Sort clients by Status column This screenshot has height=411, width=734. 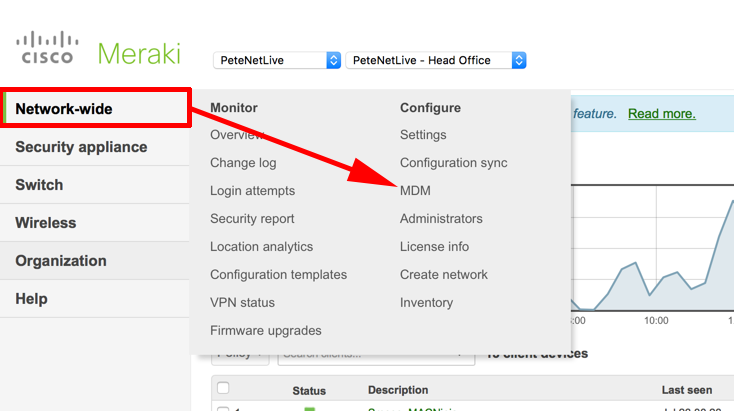309,390
